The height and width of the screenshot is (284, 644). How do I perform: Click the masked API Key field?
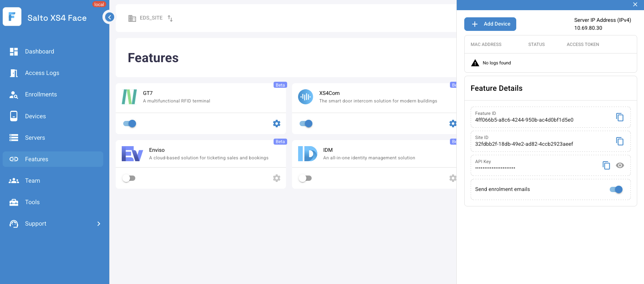495,168
